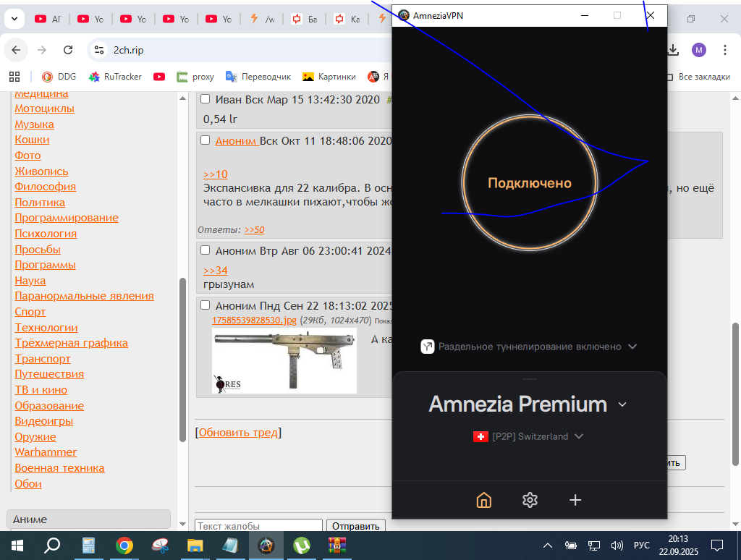Click the split tunneling icon
Viewport: 741px width, 560px height.
tap(427, 347)
